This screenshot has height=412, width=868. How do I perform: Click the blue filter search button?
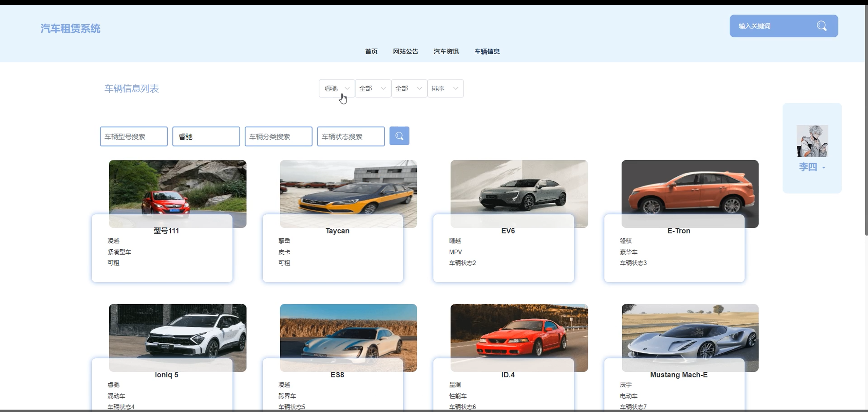click(x=399, y=136)
